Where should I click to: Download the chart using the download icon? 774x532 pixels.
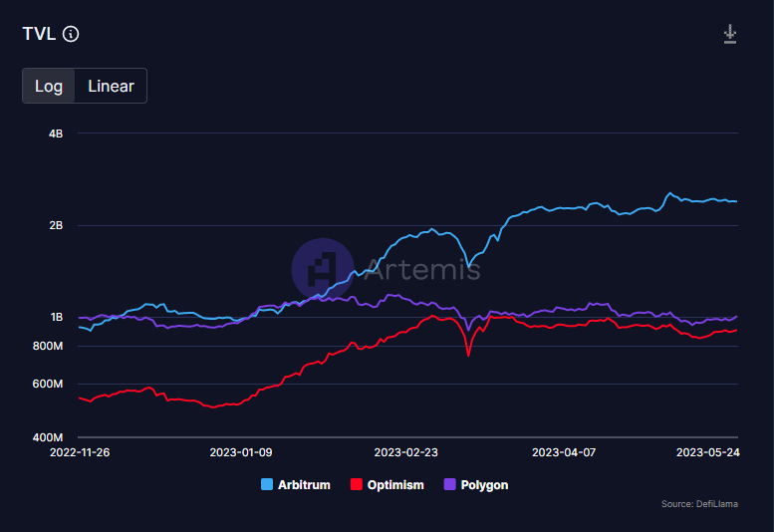coord(730,34)
